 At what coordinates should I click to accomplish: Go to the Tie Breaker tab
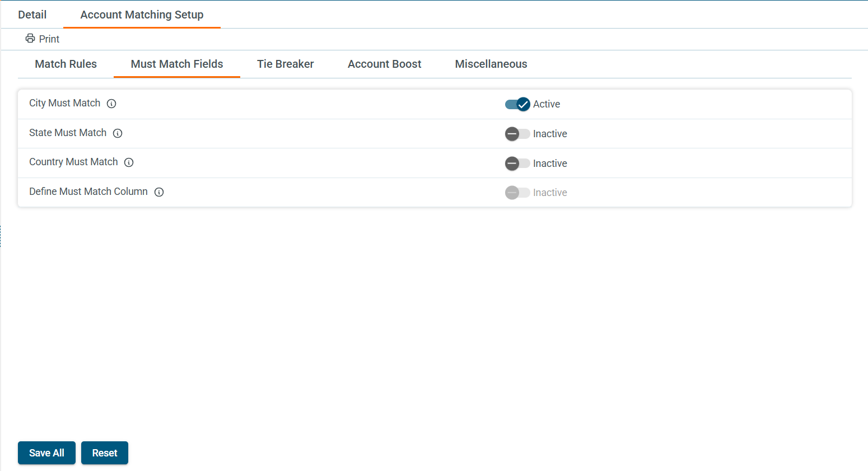[286, 64]
